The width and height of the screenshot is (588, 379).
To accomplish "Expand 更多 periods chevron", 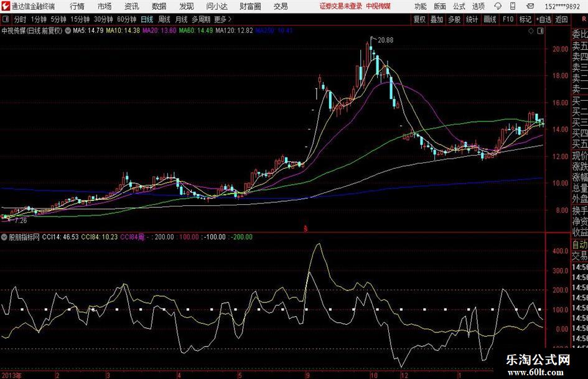I will click(x=230, y=19).
